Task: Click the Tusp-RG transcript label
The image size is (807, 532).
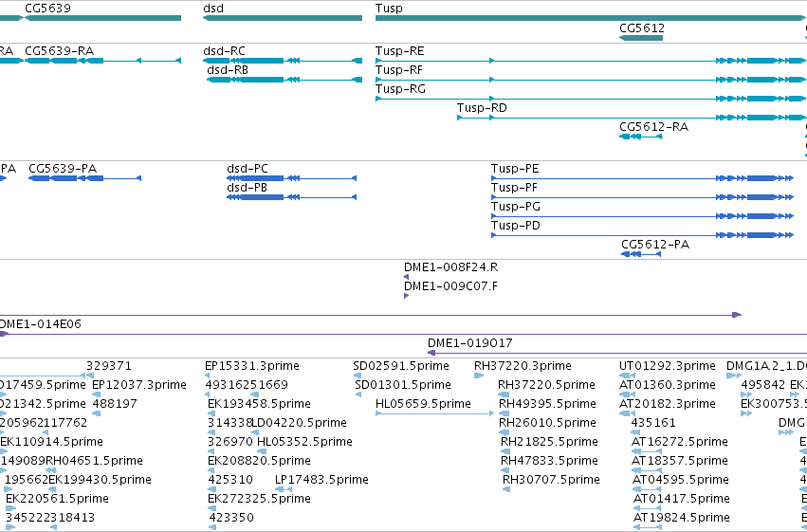Action: click(400, 89)
